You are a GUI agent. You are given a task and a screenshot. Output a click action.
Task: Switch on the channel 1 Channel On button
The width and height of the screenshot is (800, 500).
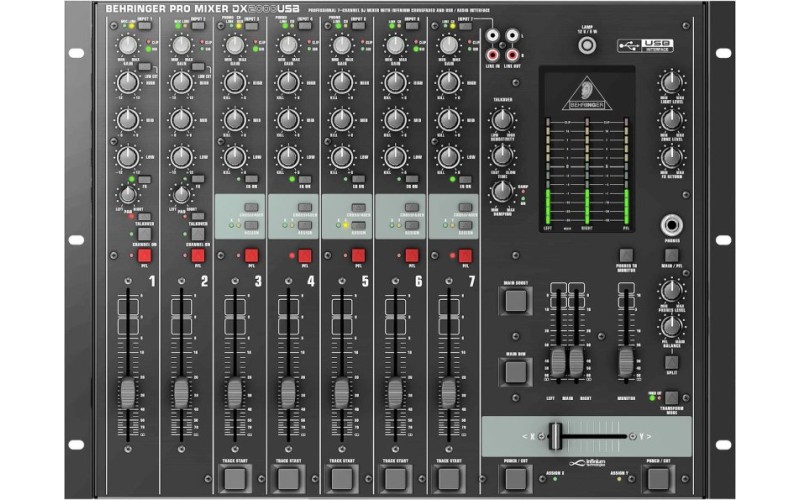[x=144, y=234]
